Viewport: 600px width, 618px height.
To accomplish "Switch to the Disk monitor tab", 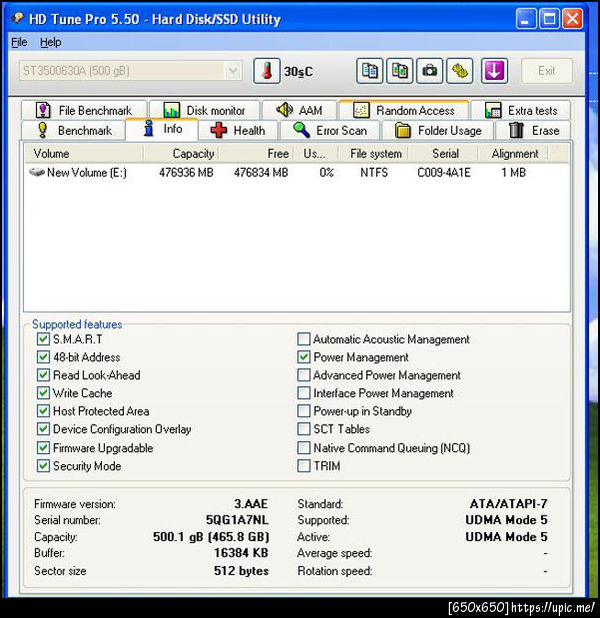I will (204, 110).
